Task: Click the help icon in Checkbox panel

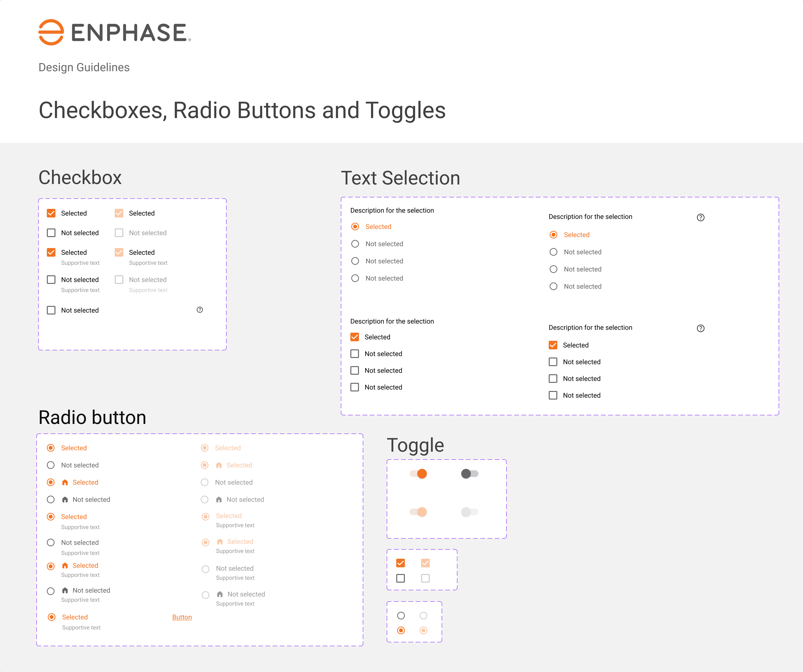Action: pyautogui.click(x=200, y=310)
